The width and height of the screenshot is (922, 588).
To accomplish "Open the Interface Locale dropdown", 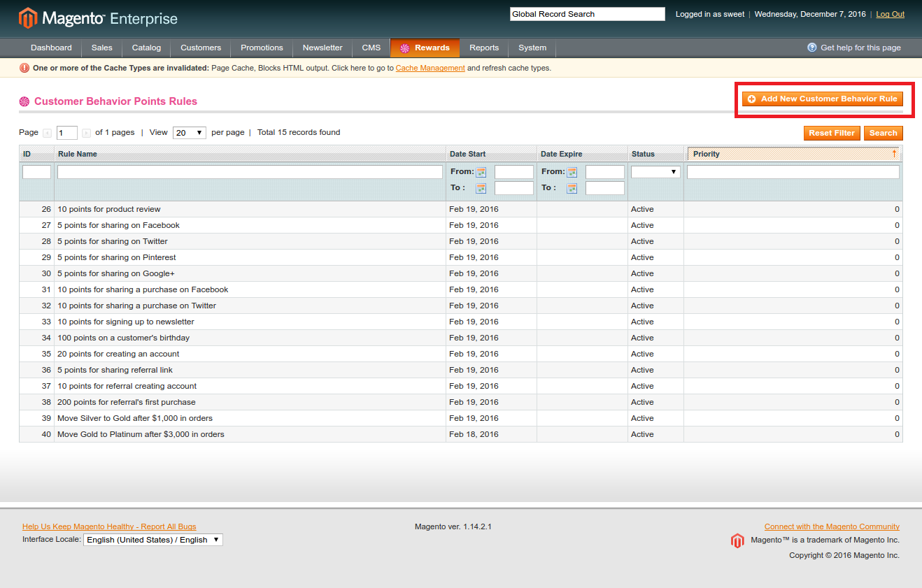I will tap(153, 540).
